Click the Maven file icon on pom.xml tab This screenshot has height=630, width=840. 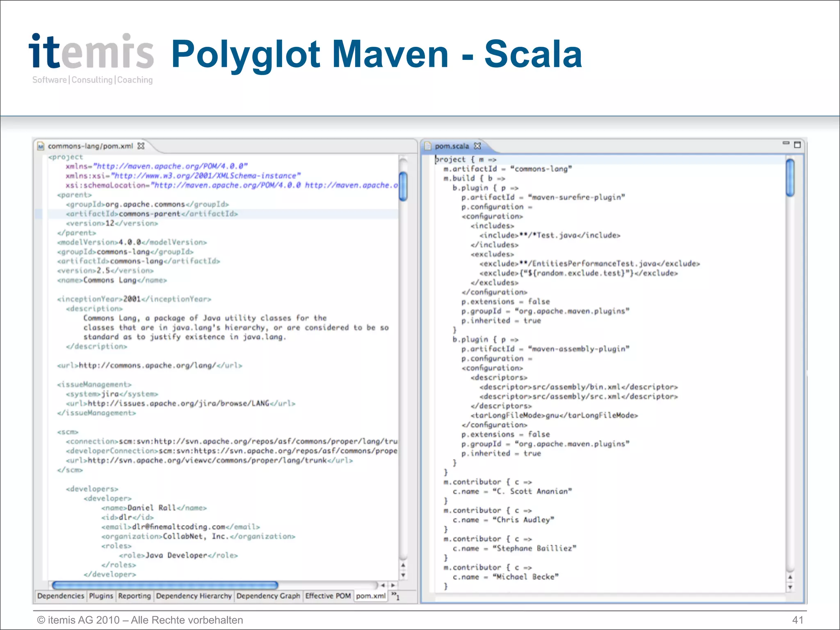(x=41, y=146)
